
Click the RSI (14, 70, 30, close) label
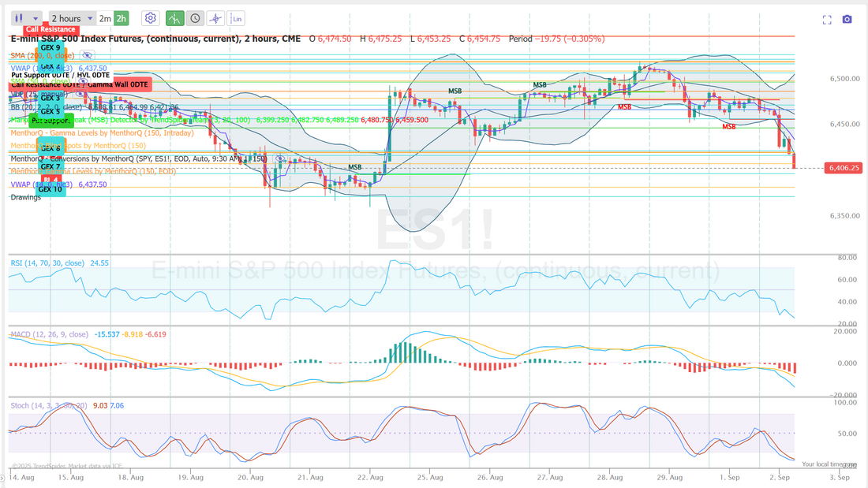(47, 263)
